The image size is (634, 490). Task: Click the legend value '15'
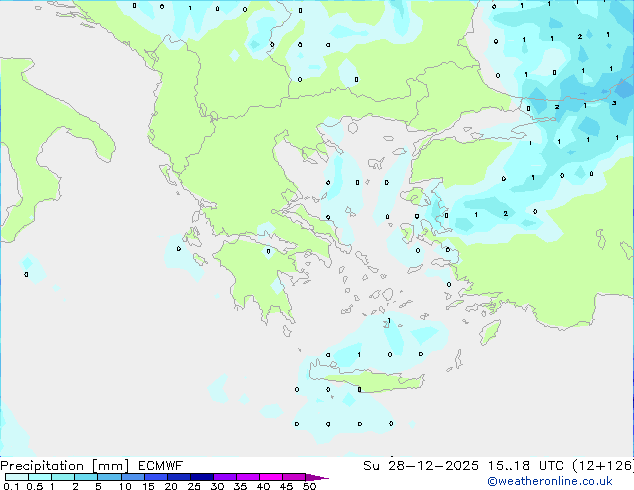pyautogui.click(x=148, y=486)
